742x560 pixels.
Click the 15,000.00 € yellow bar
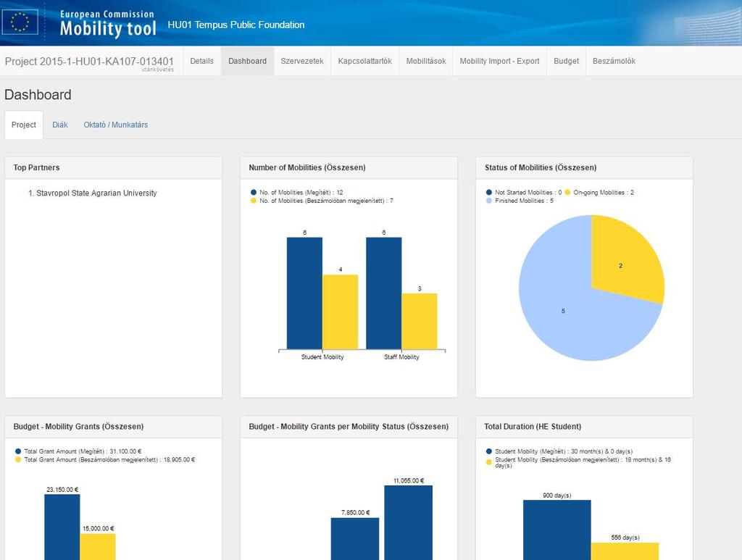[x=98, y=547]
